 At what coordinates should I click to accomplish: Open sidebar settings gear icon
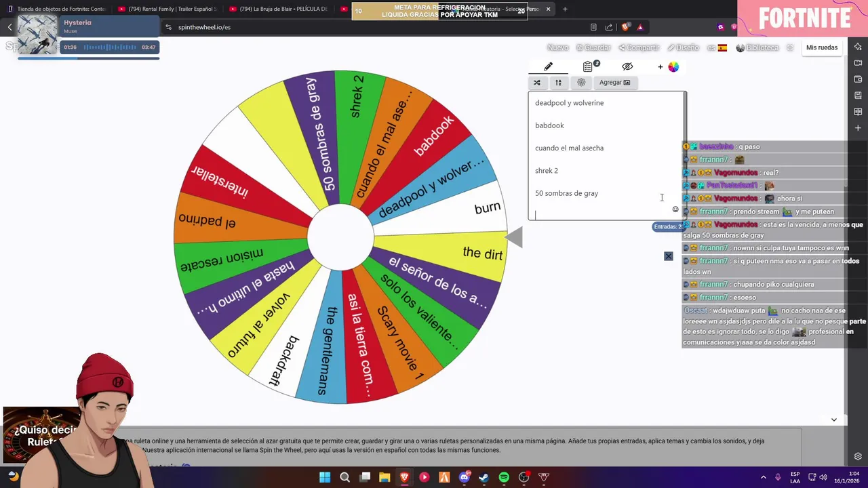point(858,456)
